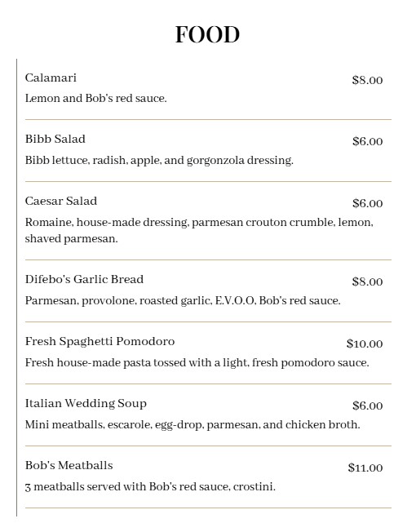Click the fresh house-made pasta description

point(197,363)
